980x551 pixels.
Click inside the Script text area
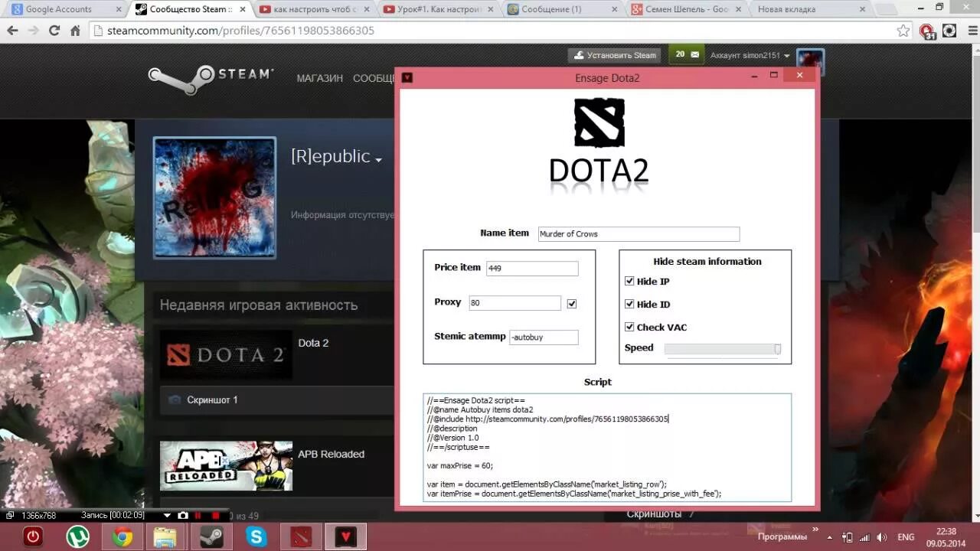click(x=606, y=447)
